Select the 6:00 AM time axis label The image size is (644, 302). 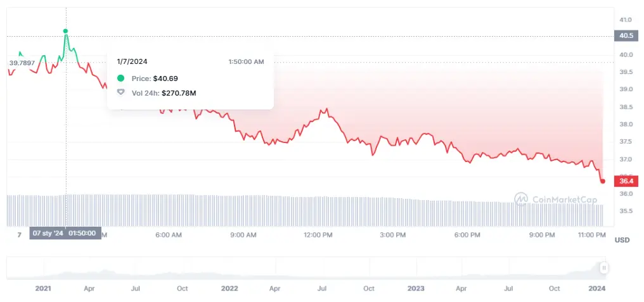click(x=169, y=235)
